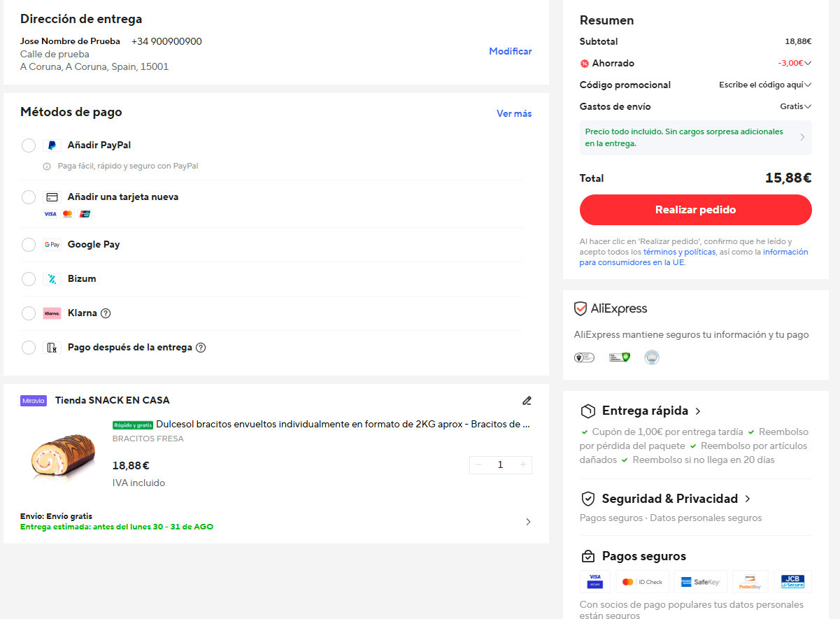The height and width of the screenshot is (619, 840).
Task: Click the Rápido y gratis green tag
Action: (133, 425)
